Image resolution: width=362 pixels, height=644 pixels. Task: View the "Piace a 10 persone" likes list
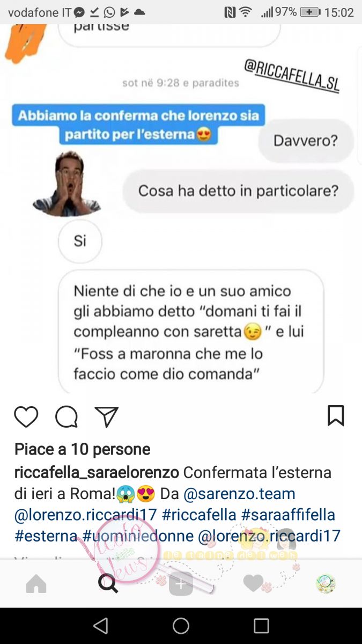(82, 449)
